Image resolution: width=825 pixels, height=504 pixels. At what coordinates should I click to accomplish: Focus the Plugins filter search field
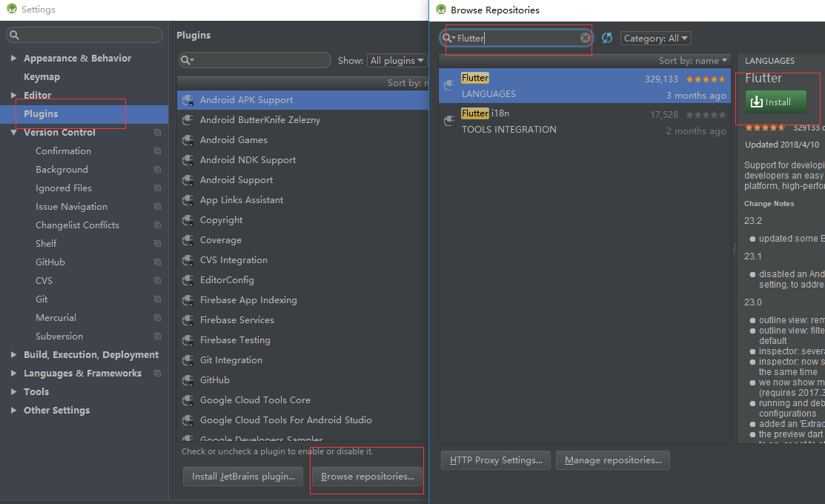[255, 60]
